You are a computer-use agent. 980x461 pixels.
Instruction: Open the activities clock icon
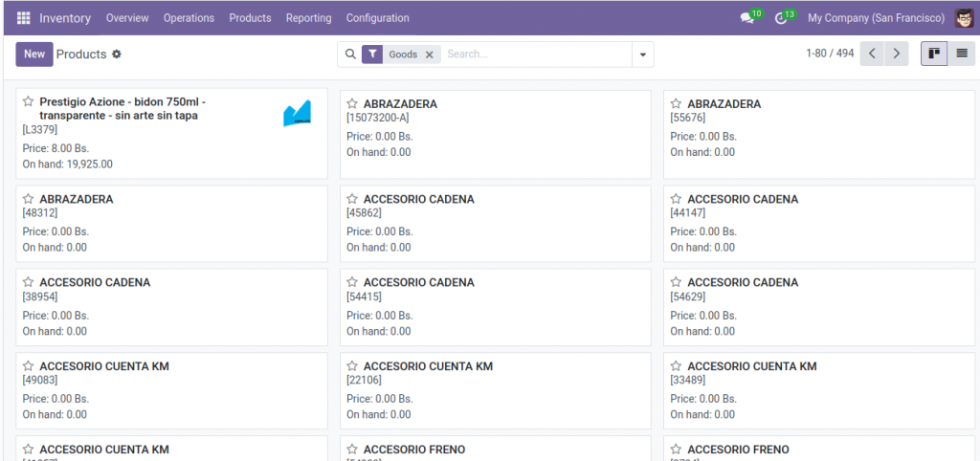(781, 18)
